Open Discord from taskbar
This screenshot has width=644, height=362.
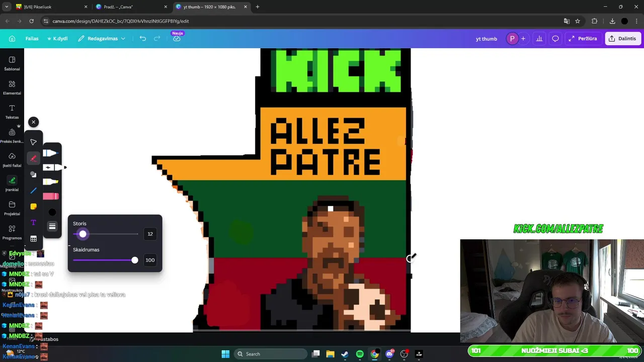coord(389,354)
